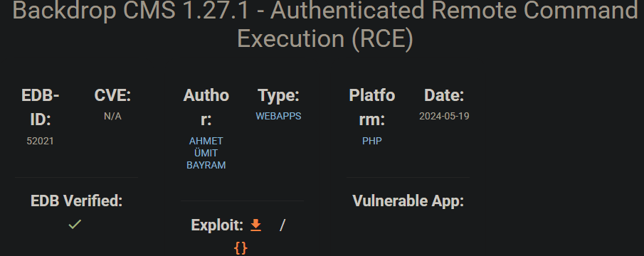Click the Vulnerable App: heading
This screenshot has height=256, width=644.
tap(408, 201)
